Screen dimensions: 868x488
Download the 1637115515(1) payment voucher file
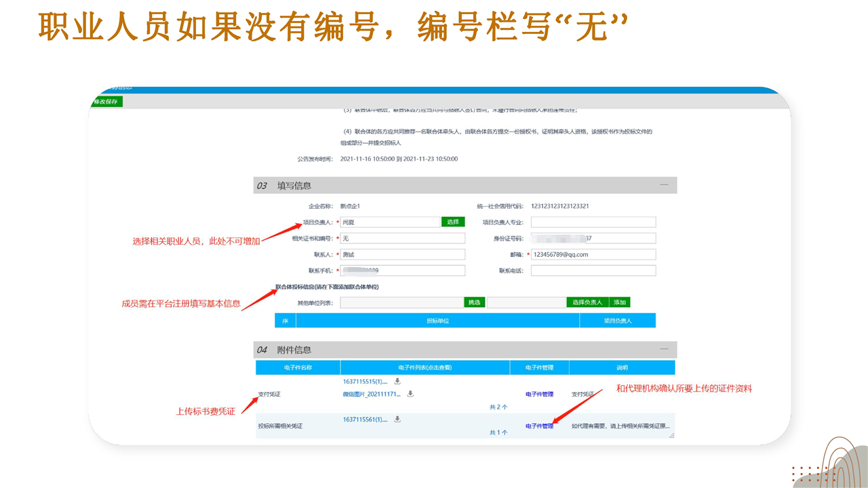coord(397,382)
